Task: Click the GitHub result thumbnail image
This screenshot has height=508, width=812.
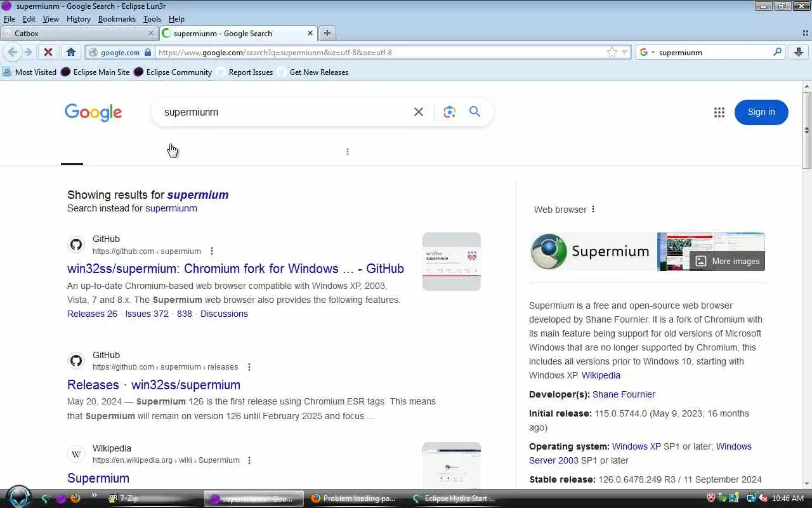Action: point(452,262)
